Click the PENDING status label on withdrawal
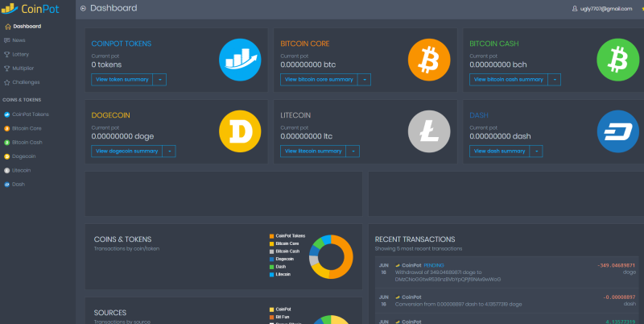Viewport: 644px width, 324px height. (x=434, y=266)
